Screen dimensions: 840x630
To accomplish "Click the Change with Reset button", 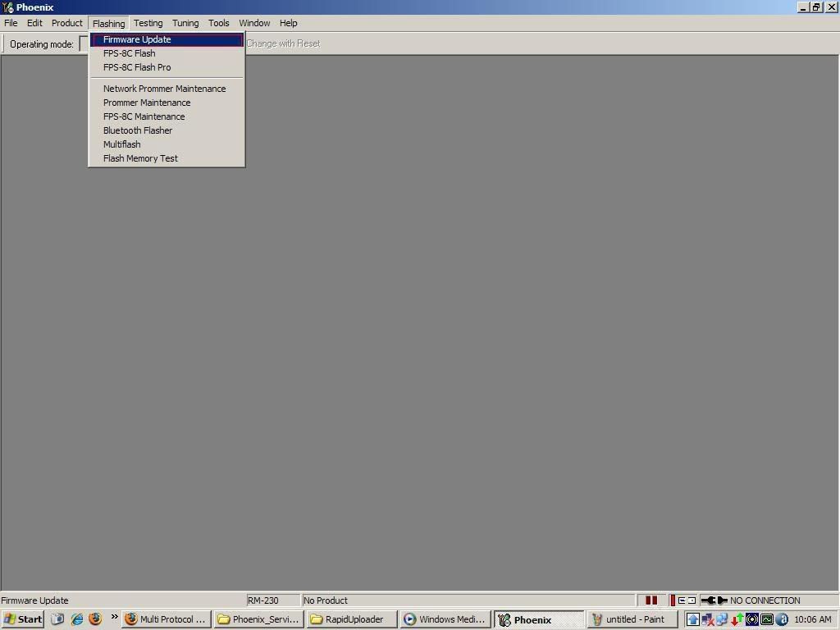I will (x=283, y=44).
